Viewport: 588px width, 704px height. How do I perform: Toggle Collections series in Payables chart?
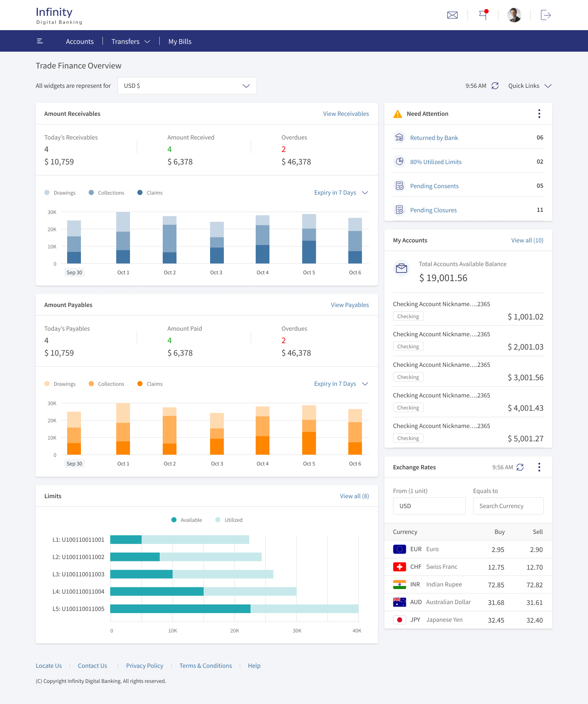(x=106, y=384)
